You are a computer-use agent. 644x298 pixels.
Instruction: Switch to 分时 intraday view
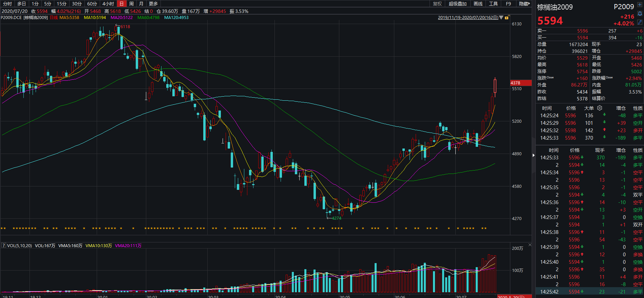coord(7,4)
